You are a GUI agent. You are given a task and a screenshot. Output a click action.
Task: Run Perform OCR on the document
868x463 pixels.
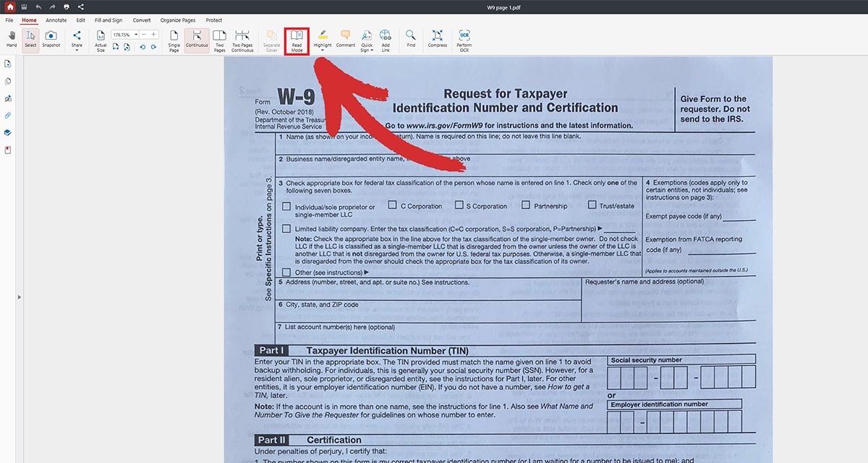point(464,41)
